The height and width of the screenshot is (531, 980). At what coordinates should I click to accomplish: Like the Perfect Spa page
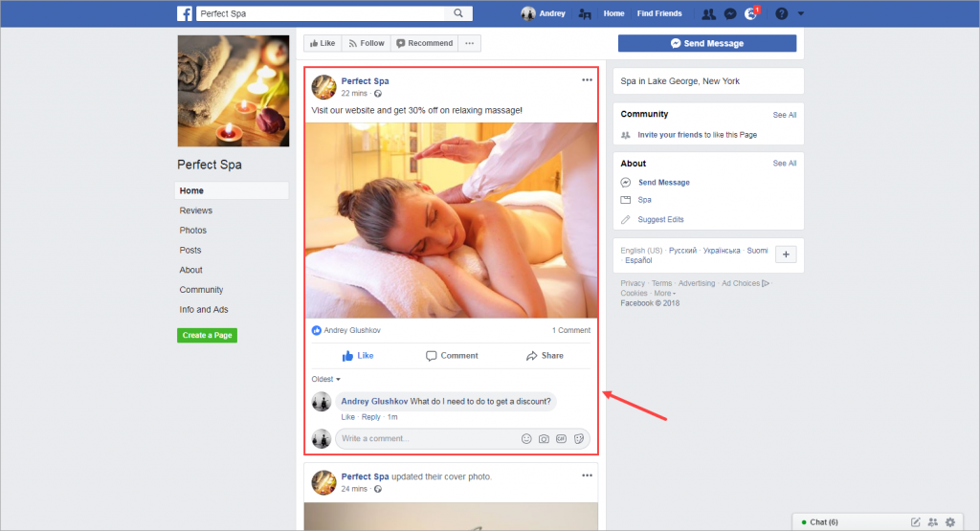(323, 43)
